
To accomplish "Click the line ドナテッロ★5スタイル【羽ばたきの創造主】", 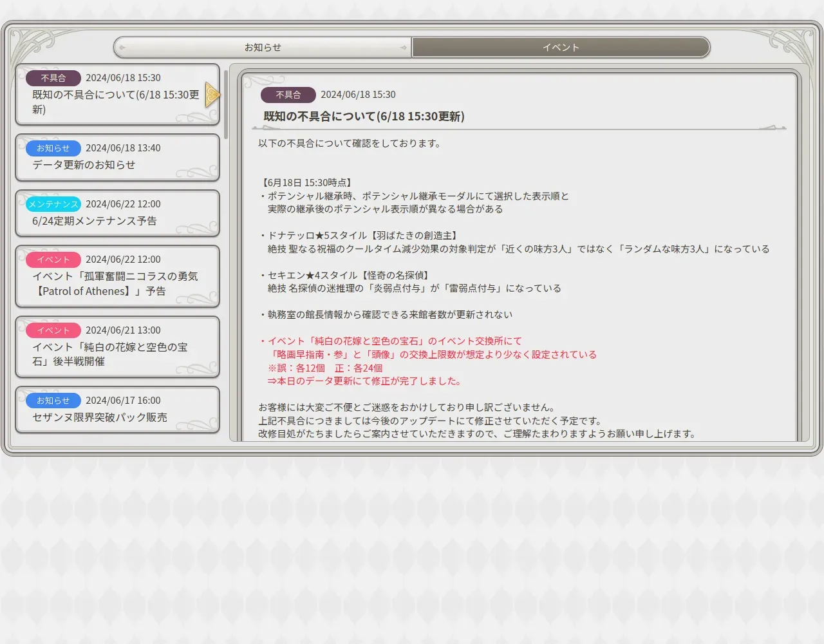I will pyautogui.click(x=359, y=236).
